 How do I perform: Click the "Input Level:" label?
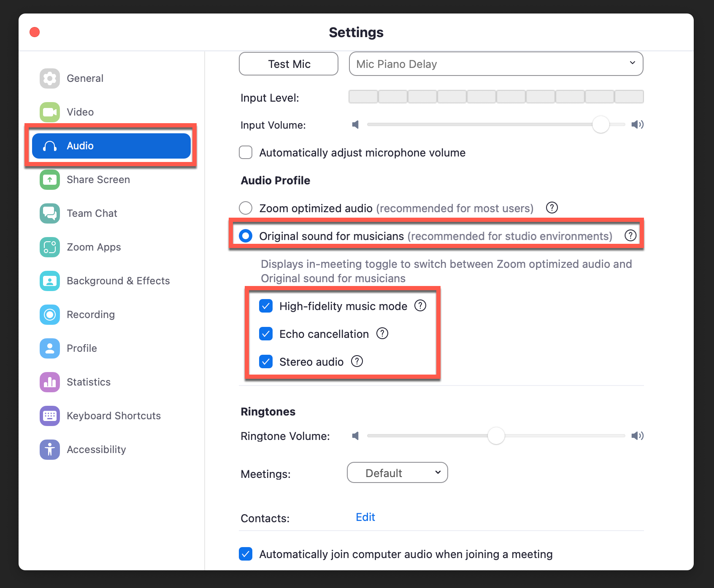coord(270,98)
